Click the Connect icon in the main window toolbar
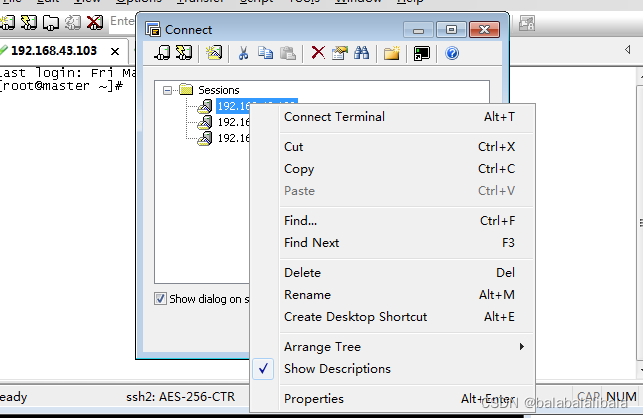This screenshot has height=418, width=643. 7,22
